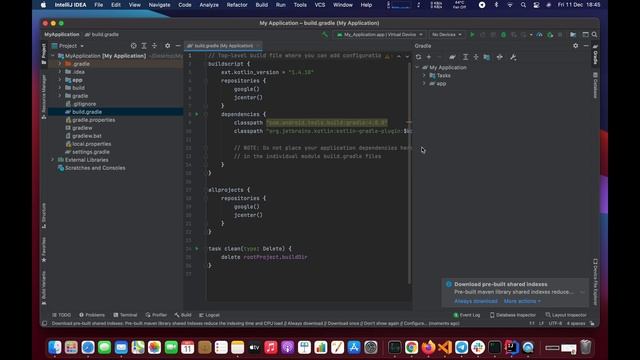Expand all in the Project panel header
Screen dimensions: 640x360
click(144, 46)
